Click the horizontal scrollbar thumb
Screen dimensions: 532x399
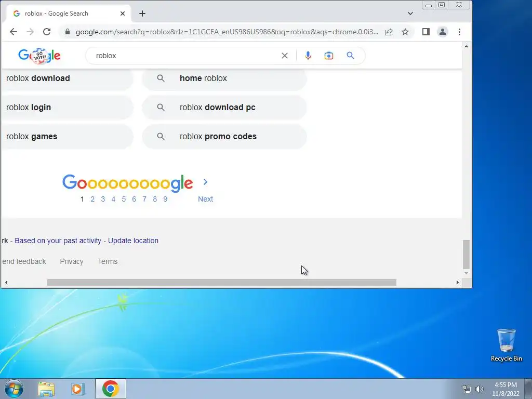(x=221, y=282)
